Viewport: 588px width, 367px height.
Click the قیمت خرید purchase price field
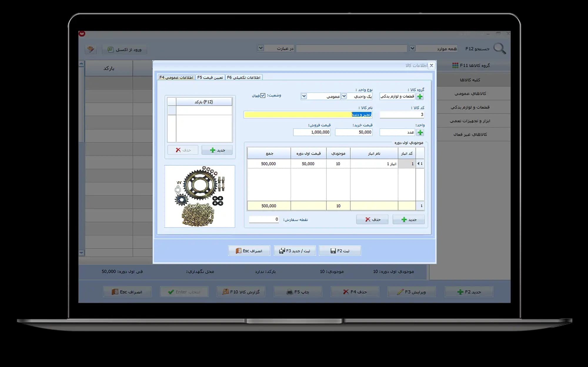pos(354,132)
